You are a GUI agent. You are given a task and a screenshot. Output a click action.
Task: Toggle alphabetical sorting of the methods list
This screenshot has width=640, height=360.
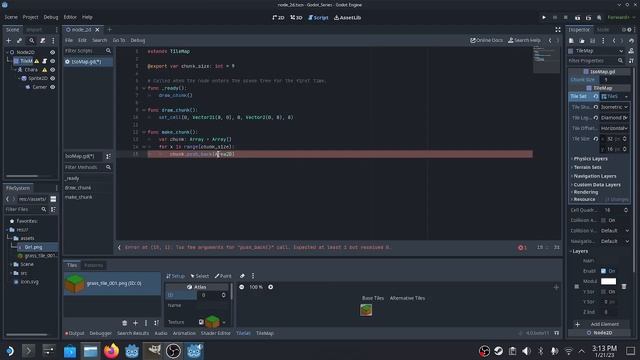pos(108,156)
